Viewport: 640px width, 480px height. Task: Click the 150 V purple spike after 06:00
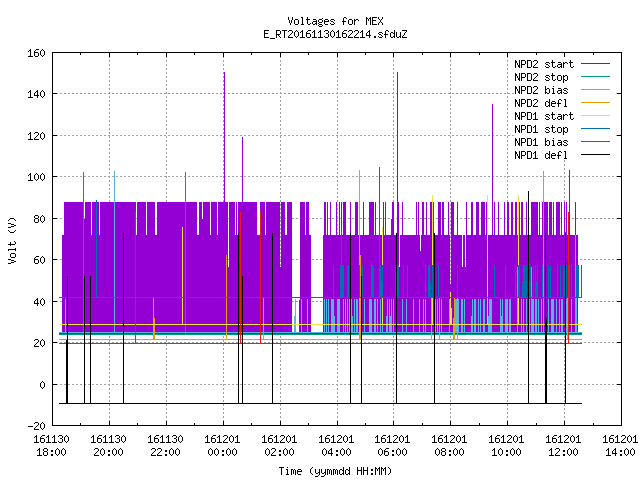click(398, 137)
